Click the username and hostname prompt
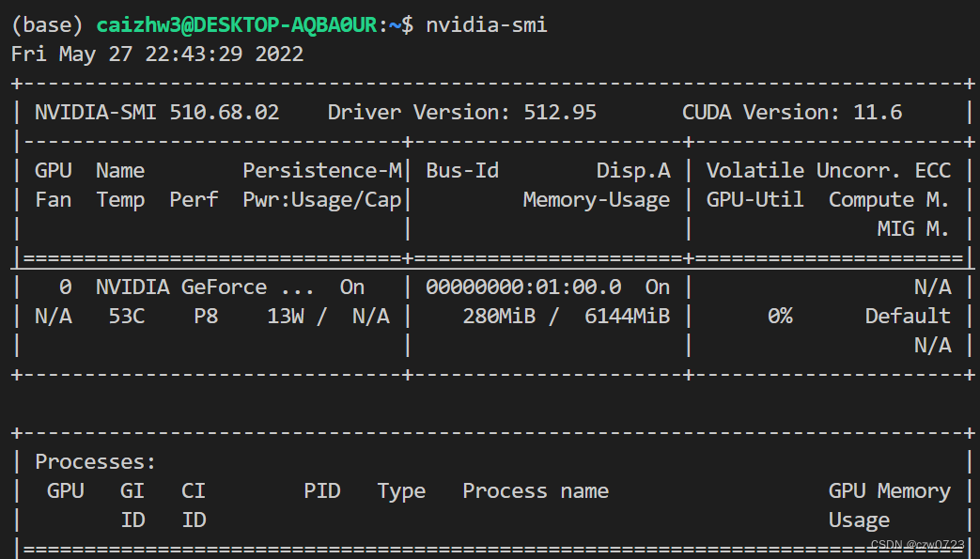 coord(240,25)
